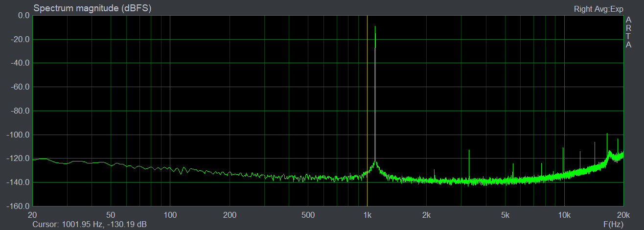
Task: Click the 10k frequency axis label
Action: pyautogui.click(x=564, y=215)
